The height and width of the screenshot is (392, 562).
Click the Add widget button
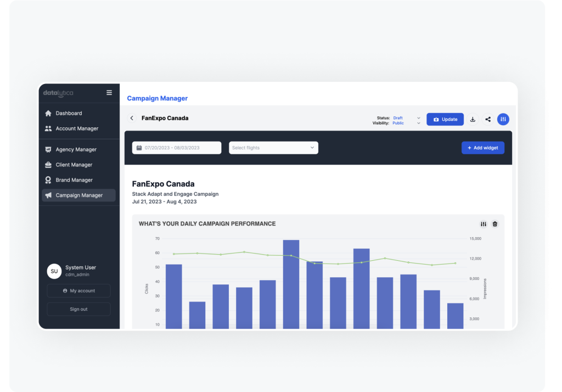(483, 148)
